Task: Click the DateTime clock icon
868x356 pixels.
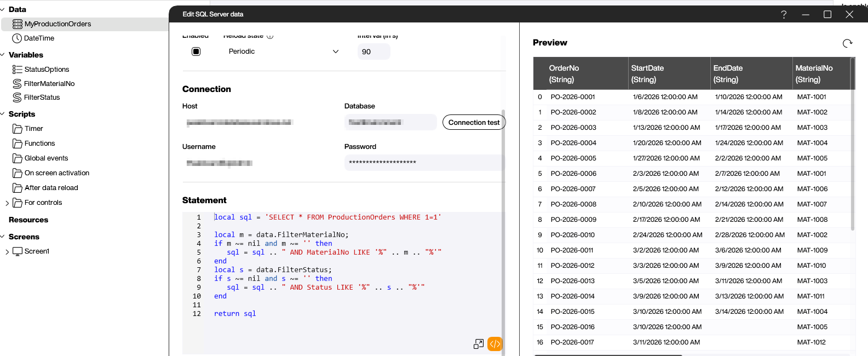Action: [17, 38]
